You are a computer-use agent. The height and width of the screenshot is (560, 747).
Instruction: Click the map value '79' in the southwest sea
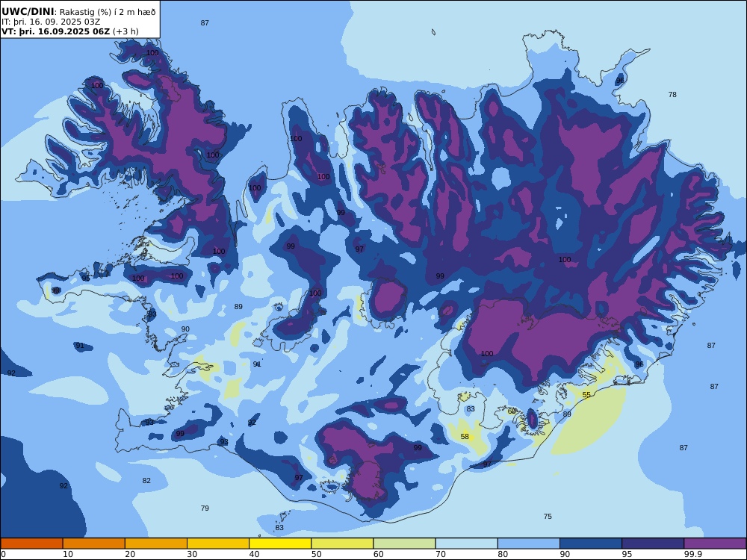tap(205, 508)
